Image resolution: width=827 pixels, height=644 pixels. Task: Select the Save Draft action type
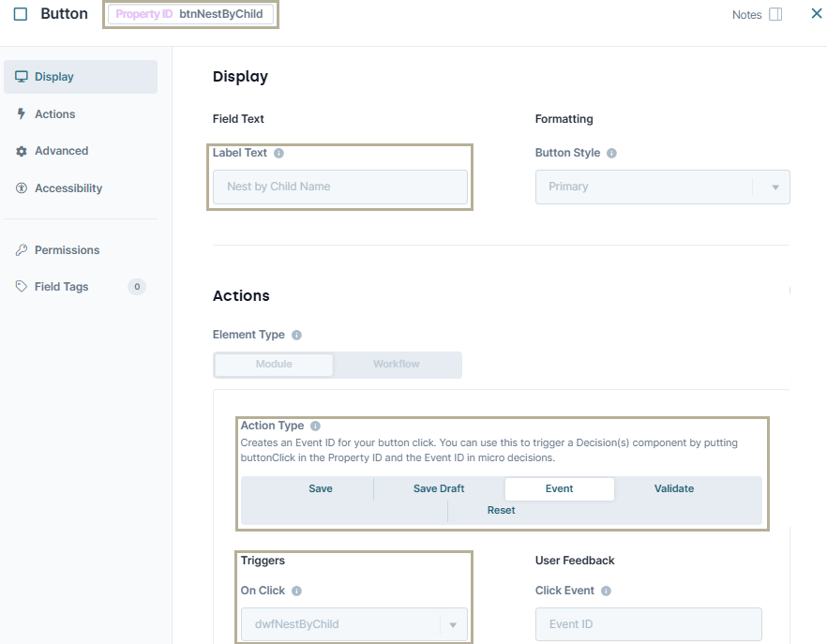click(x=439, y=488)
